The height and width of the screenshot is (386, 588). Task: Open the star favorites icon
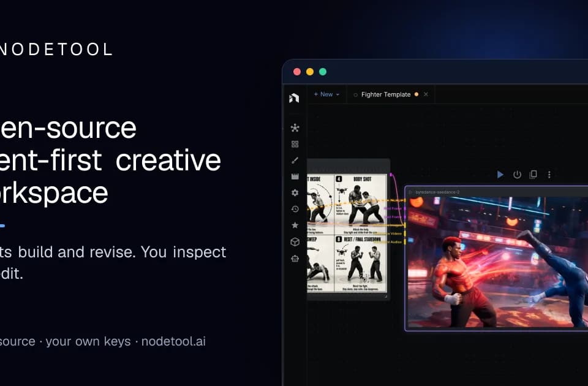click(x=295, y=225)
